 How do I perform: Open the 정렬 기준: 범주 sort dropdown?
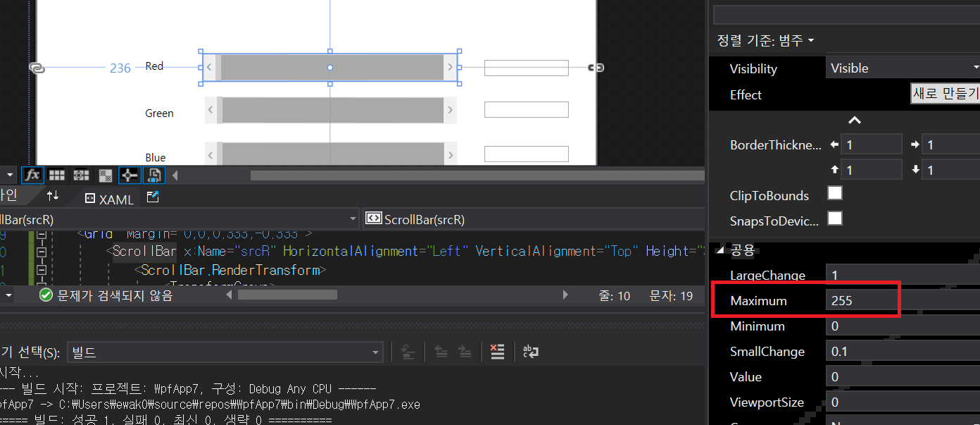(765, 40)
